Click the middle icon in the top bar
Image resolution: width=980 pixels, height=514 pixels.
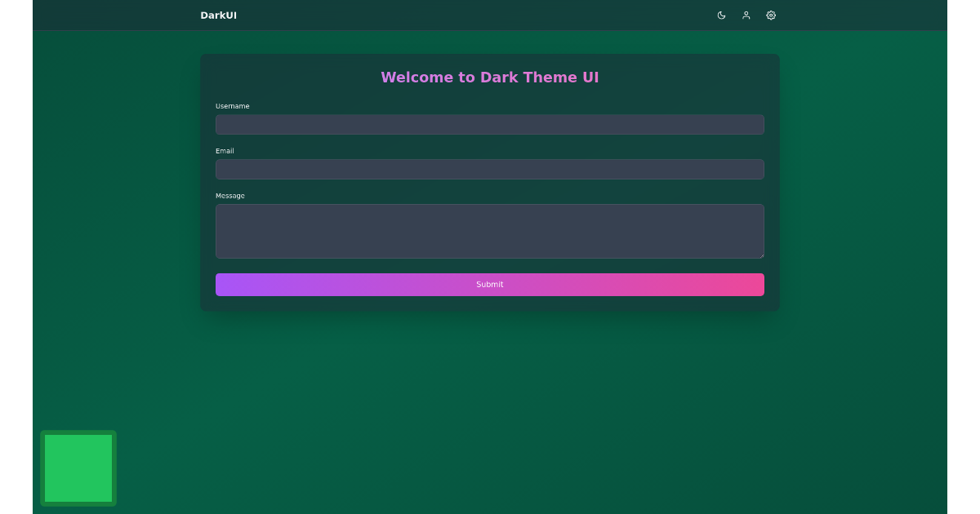pyautogui.click(x=746, y=15)
